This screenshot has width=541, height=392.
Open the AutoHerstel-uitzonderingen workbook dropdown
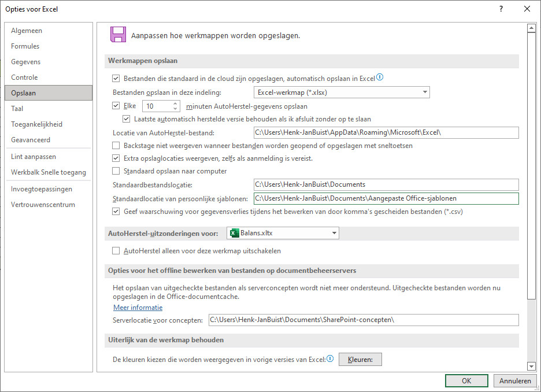pyautogui.click(x=333, y=234)
